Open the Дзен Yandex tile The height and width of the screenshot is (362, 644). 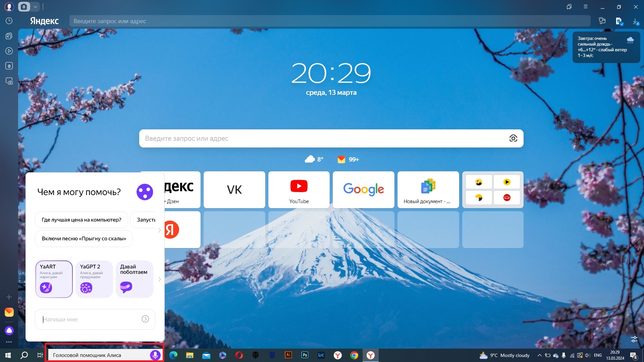pyautogui.click(x=182, y=190)
